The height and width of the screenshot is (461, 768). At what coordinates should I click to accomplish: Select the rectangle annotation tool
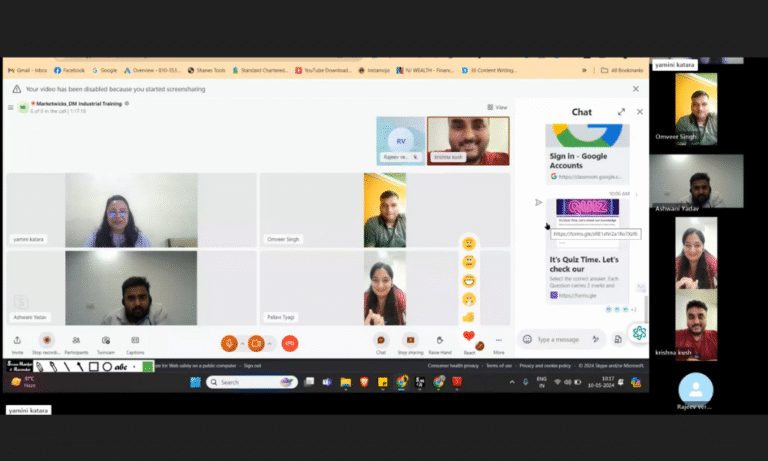94,366
